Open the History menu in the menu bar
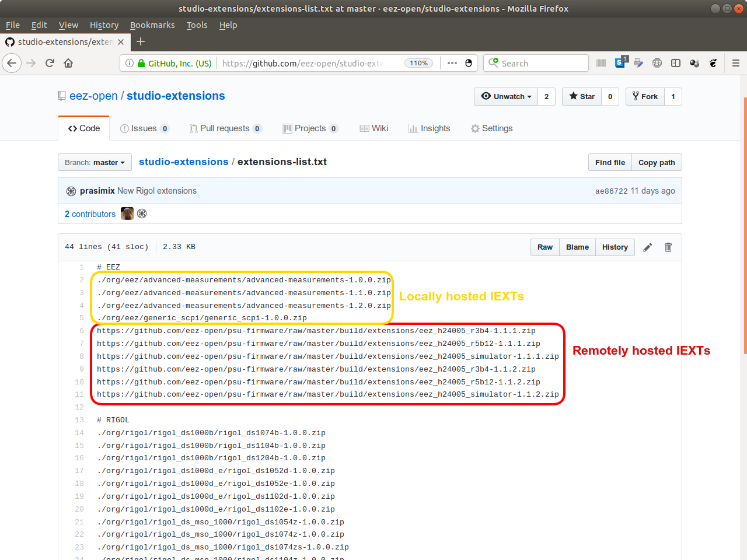The image size is (747, 560). (x=104, y=25)
